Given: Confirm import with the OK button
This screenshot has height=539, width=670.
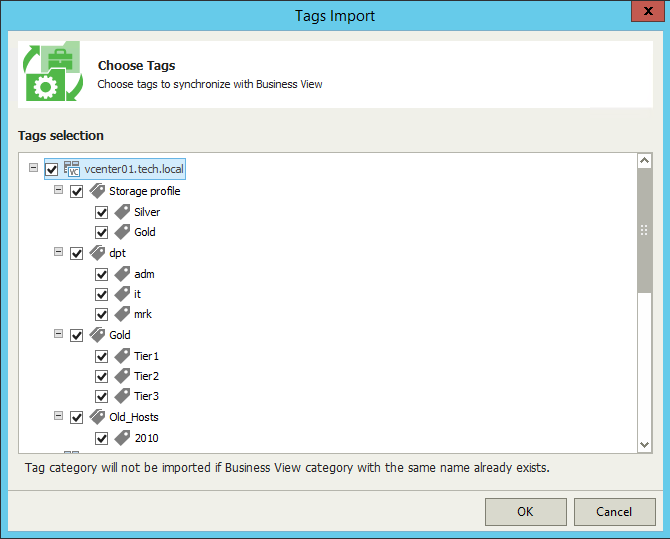Looking at the screenshot, I should tap(526, 512).
